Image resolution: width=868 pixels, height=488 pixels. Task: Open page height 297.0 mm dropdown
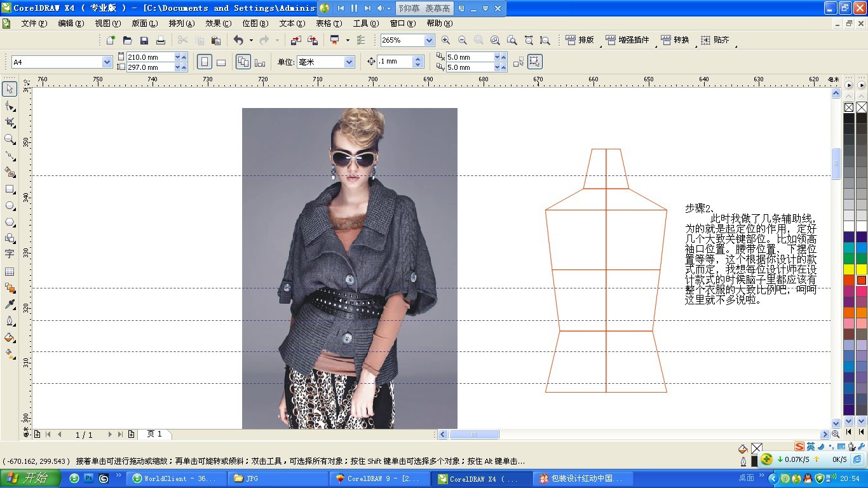(x=177, y=67)
